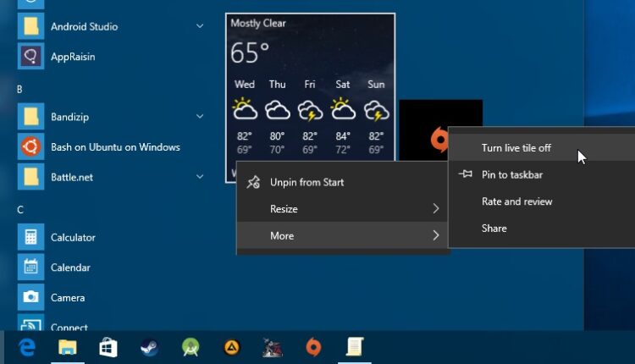635x364 pixels.
Task: Click the Android Studio label text
Action: (84, 27)
